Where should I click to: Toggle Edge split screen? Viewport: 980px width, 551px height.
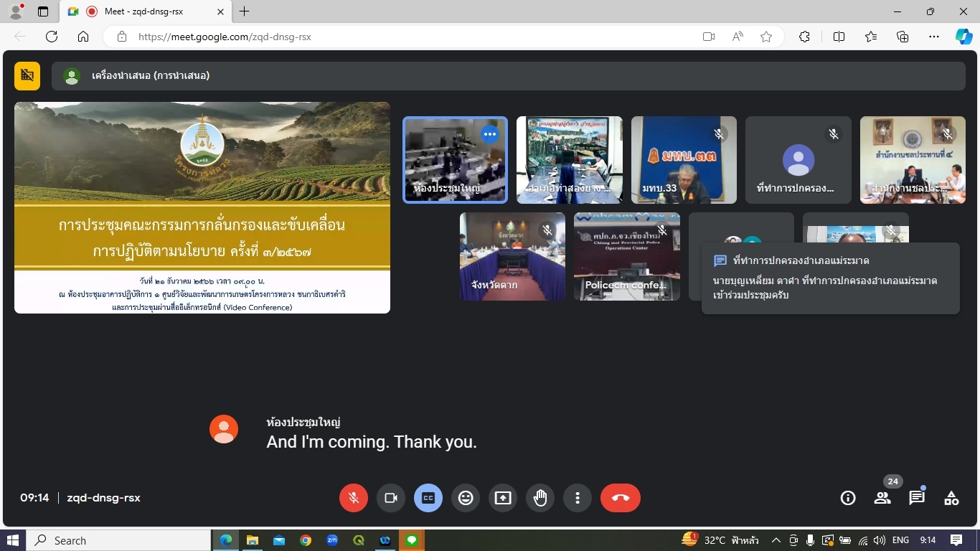pos(839,37)
